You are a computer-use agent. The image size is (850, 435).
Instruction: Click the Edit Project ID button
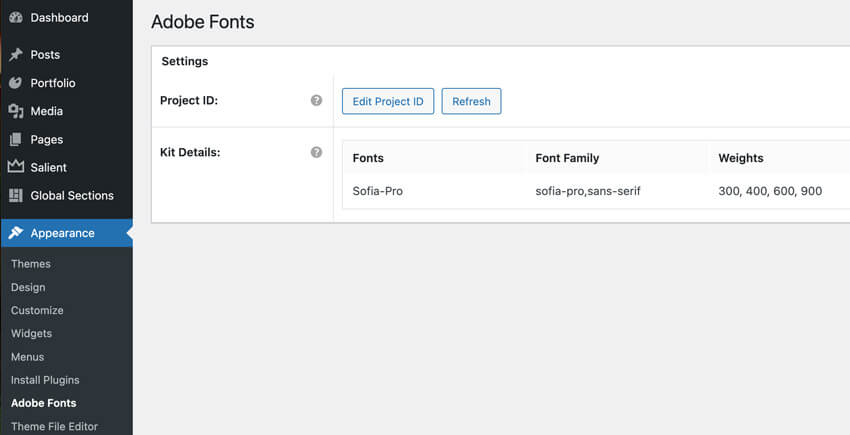pos(388,101)
